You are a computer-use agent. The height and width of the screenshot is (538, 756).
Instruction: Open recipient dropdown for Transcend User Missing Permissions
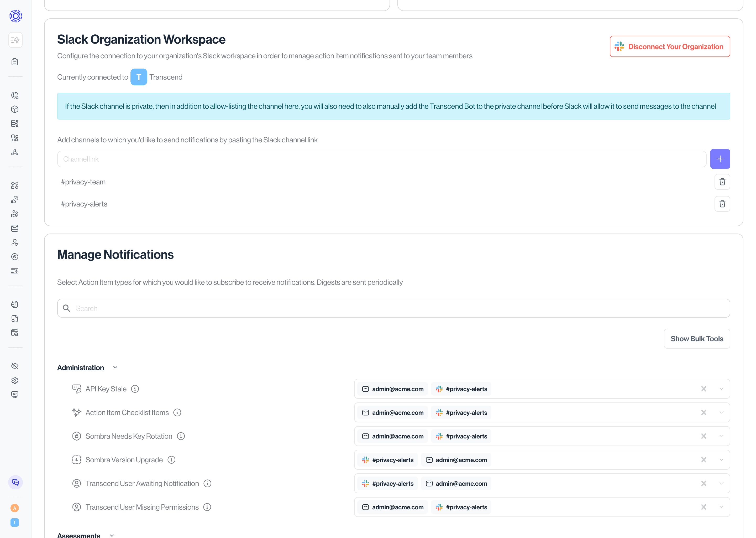point(722,507)
